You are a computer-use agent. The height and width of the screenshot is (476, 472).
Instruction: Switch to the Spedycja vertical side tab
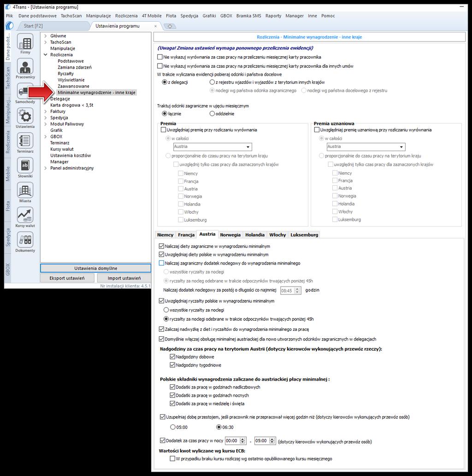(x=8, y=237)
